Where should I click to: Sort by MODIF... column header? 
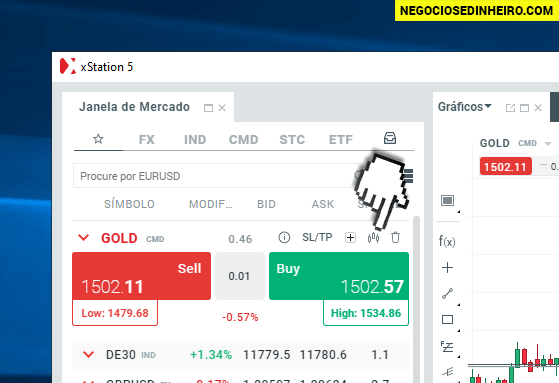pos(210,204)
